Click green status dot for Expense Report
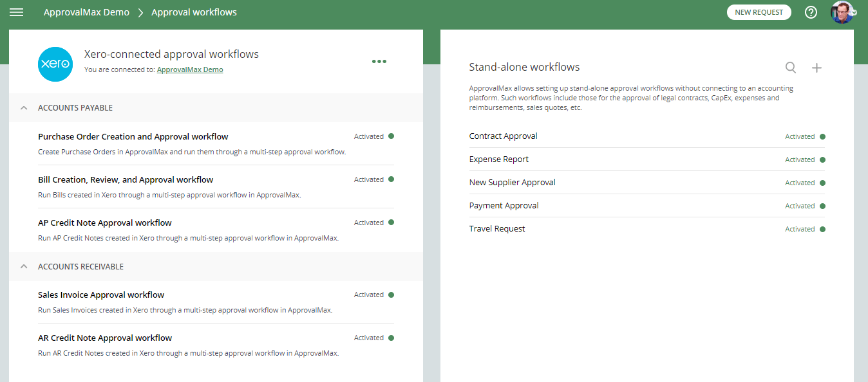Image resolution: width=868 pixels, height=382 pixels. pos(822,159)
